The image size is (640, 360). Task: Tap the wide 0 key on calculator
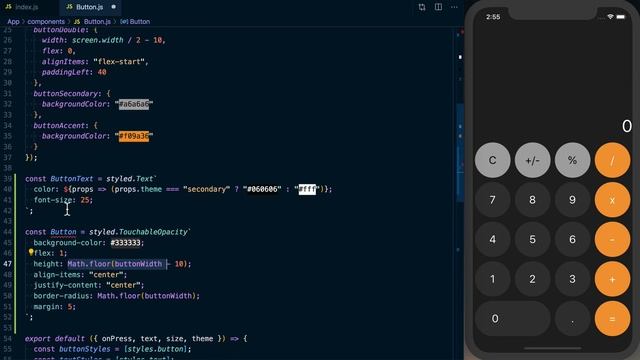pos(512,318)
